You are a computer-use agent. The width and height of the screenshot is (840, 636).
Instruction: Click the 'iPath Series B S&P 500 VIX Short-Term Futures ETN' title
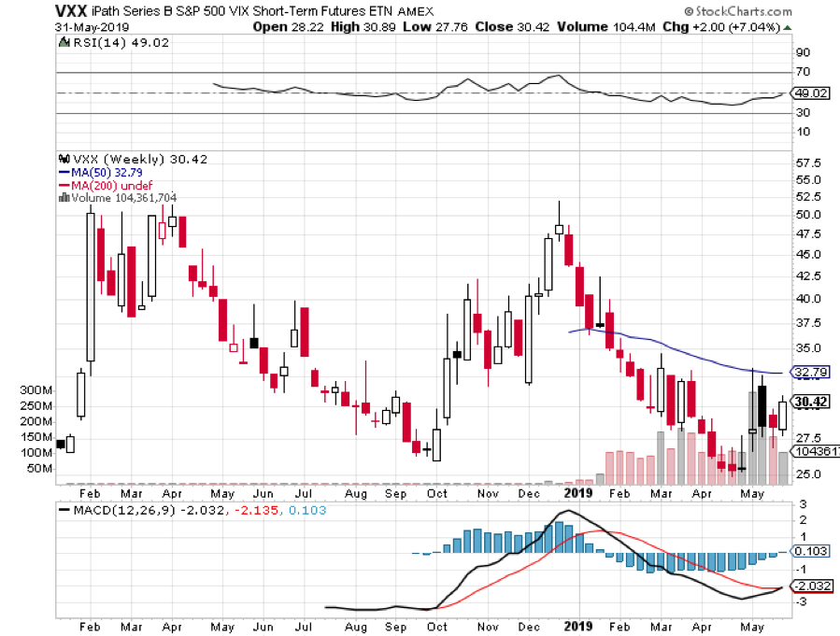point(242,11)
